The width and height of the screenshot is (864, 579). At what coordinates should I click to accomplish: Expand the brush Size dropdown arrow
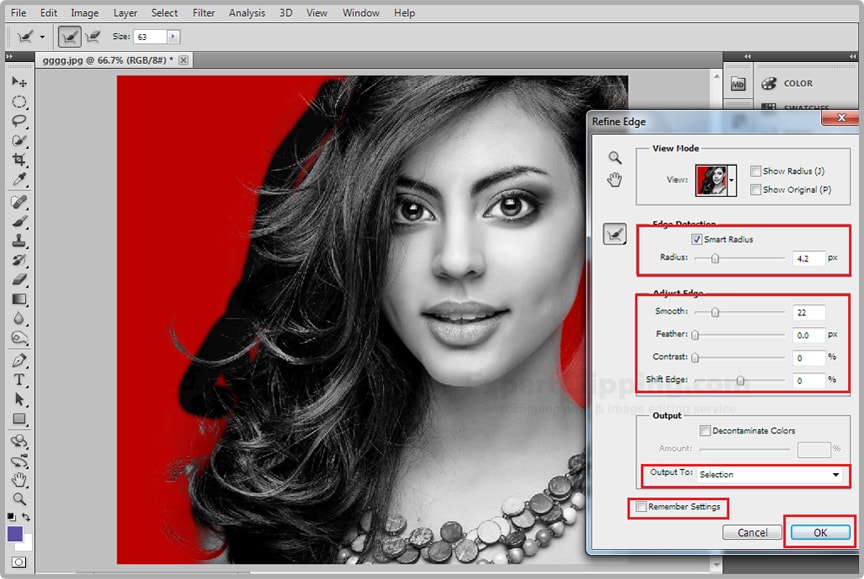(x=173, y=36)
